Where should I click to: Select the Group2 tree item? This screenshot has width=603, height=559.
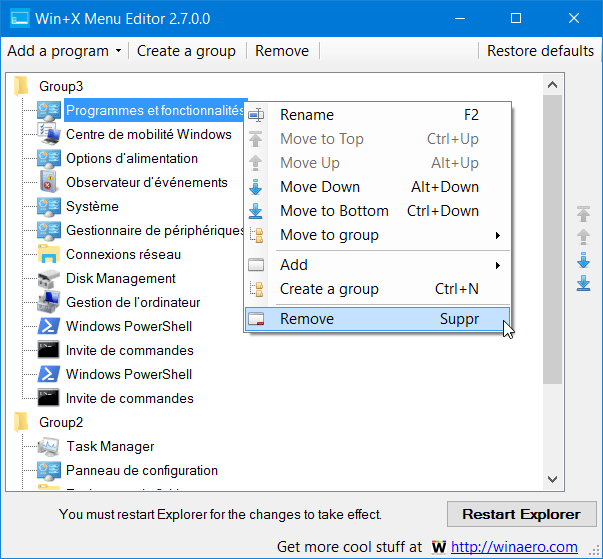[x=61, y=422]
